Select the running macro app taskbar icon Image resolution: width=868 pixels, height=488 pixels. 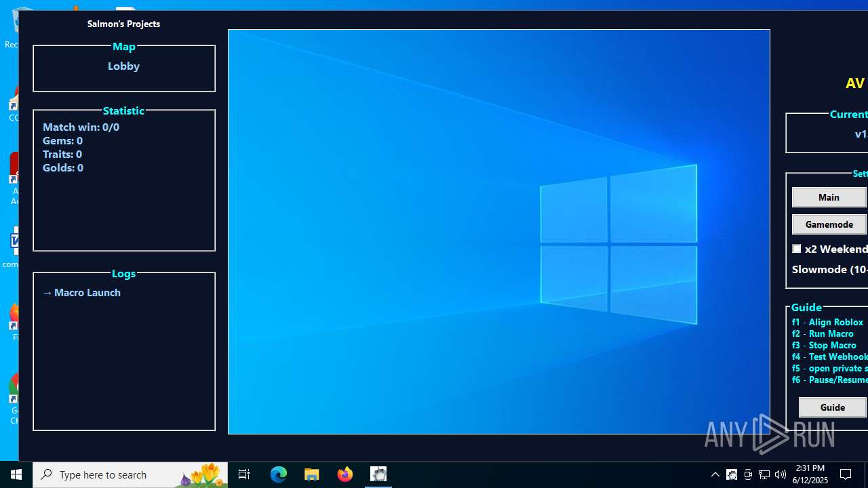coord(378,474)
